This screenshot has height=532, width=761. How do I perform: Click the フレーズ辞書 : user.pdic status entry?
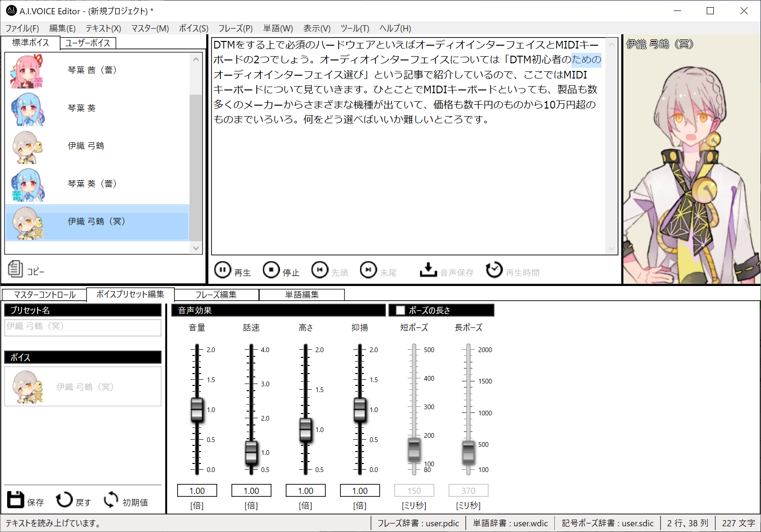418,523
